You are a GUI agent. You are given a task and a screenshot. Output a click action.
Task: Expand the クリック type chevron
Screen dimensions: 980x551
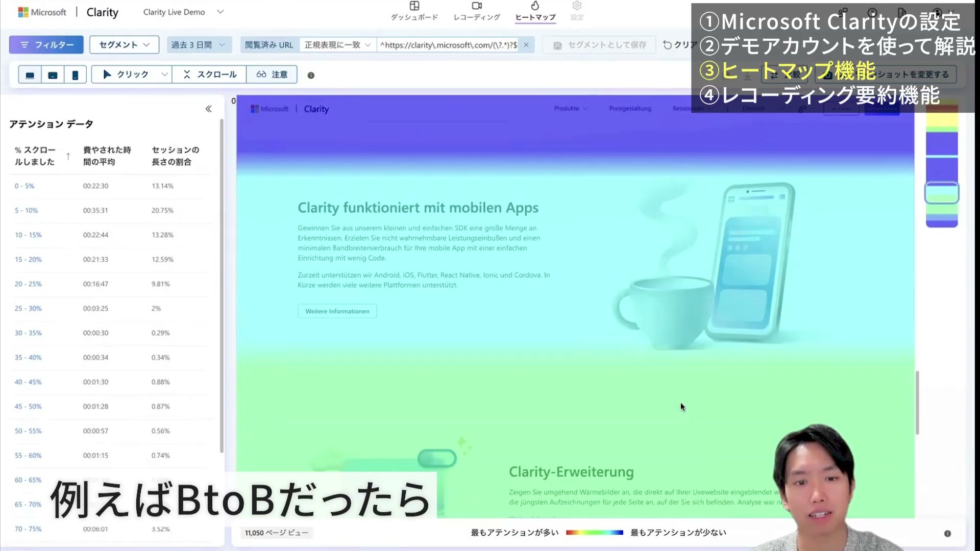[164, 74]
